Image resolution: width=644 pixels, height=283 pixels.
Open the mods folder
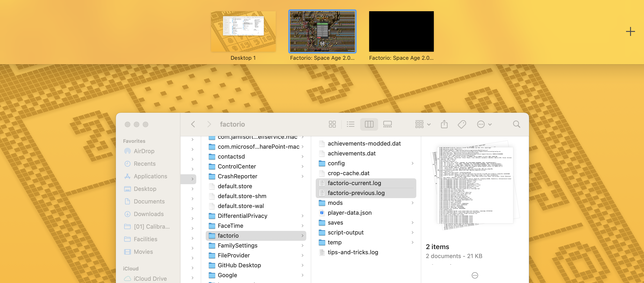(x=366, y=203)
